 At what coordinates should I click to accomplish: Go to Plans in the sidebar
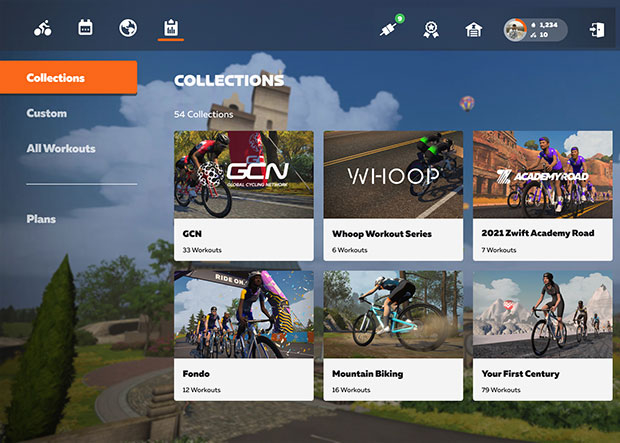click(x=41, y=218)
